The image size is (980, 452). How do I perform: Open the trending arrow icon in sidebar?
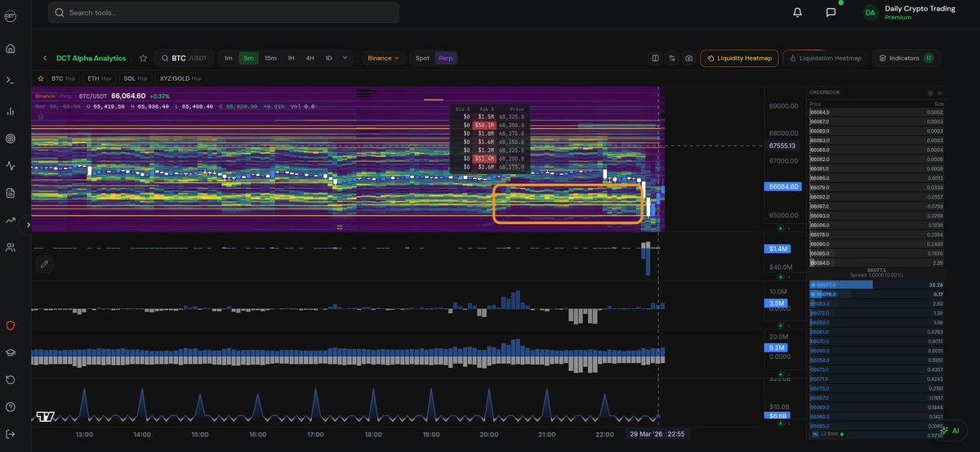point(11,220)
